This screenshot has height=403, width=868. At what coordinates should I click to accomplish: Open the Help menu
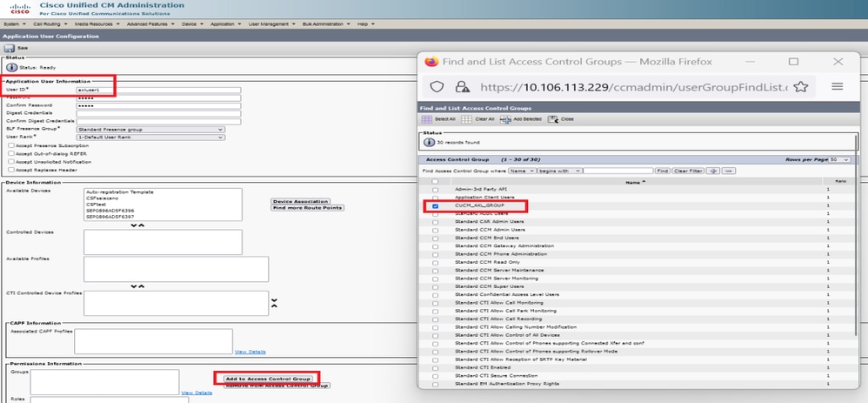[x=366, y=24]
